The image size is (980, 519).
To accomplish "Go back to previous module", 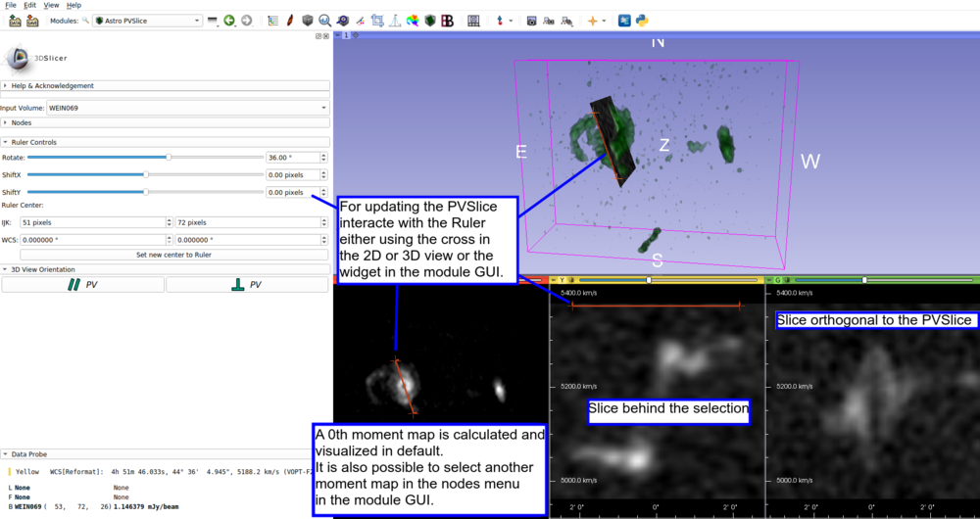I will point(229,21).
